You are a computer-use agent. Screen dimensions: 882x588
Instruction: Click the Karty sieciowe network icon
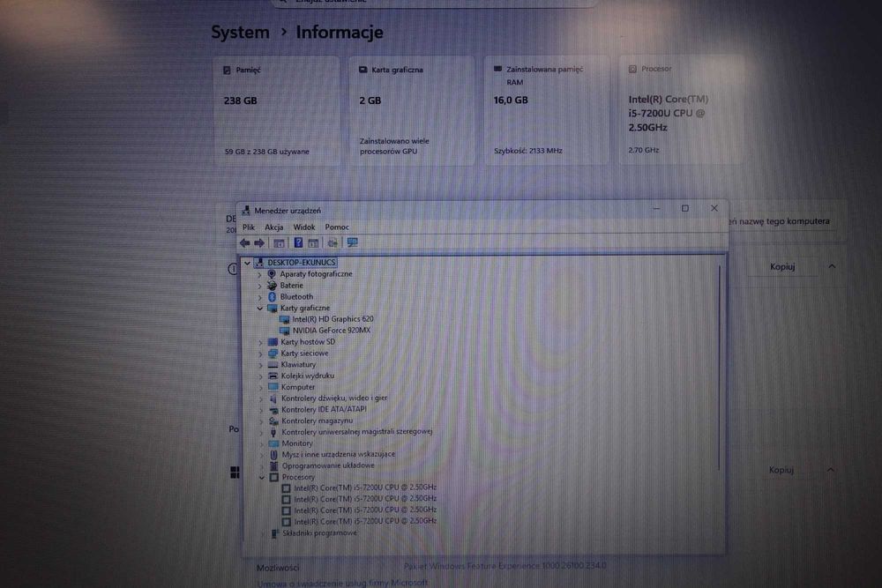click(x=273, y=353)
